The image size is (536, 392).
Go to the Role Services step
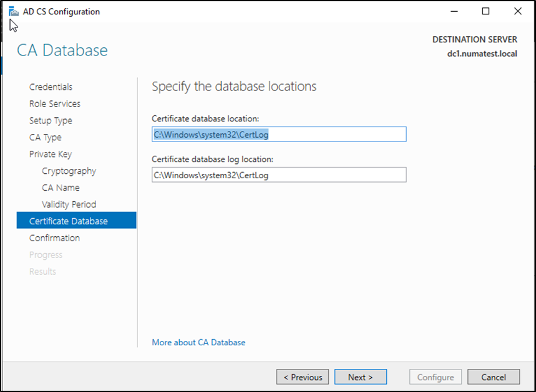pos(54,104)
